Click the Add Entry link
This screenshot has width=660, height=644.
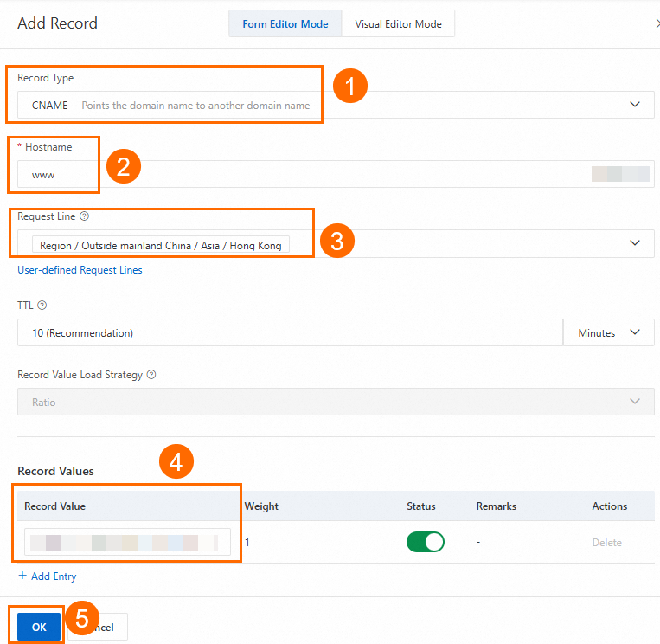54,576
